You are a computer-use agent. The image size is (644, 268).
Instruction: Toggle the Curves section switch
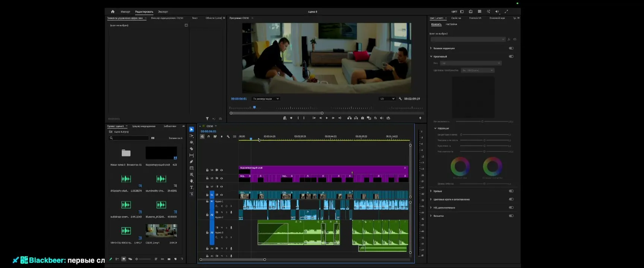tap(511, 191)
